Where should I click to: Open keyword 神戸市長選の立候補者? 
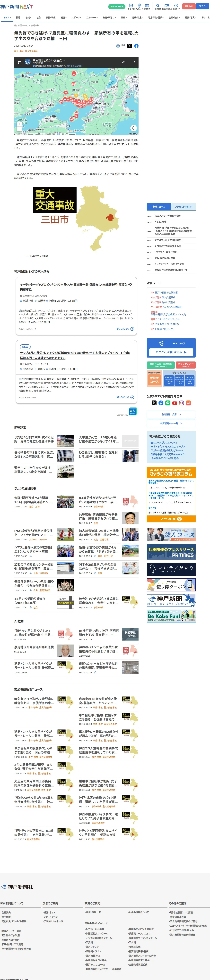point(166,293)
